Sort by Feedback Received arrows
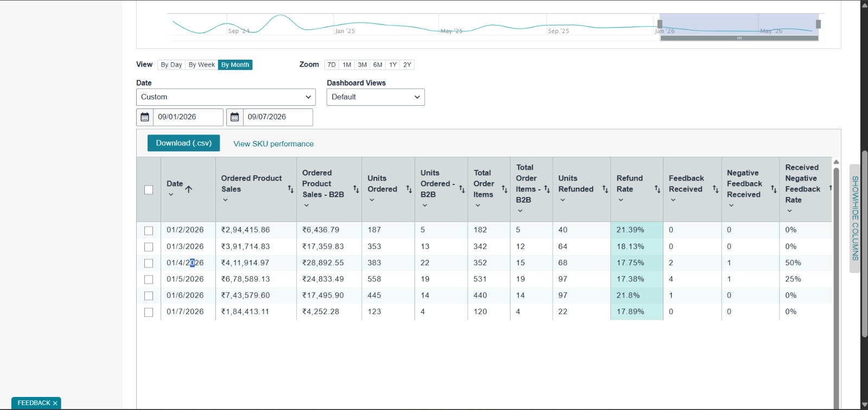 coord(716,189)
